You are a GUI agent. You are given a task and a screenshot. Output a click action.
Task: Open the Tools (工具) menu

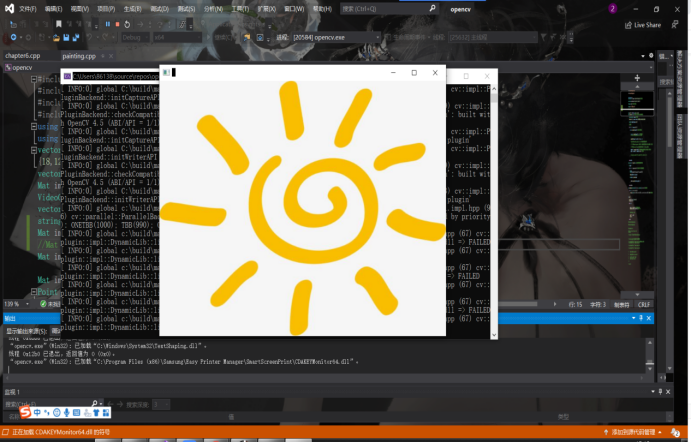[240, 9]
